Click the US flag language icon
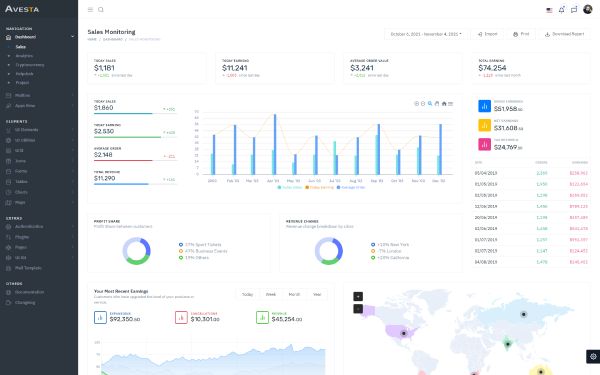This screenshot has height=375, width=600. pos(549,10)
